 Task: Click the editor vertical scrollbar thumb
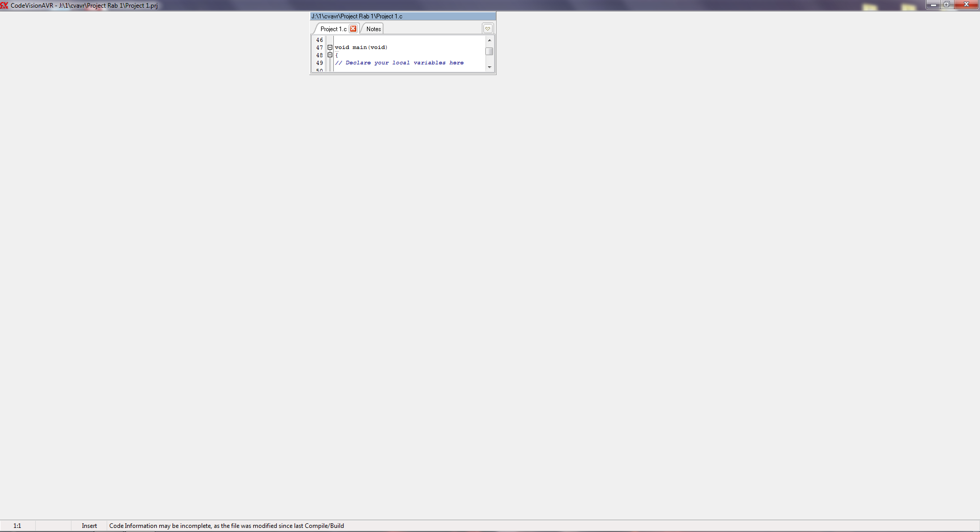[x=489, y=51]
